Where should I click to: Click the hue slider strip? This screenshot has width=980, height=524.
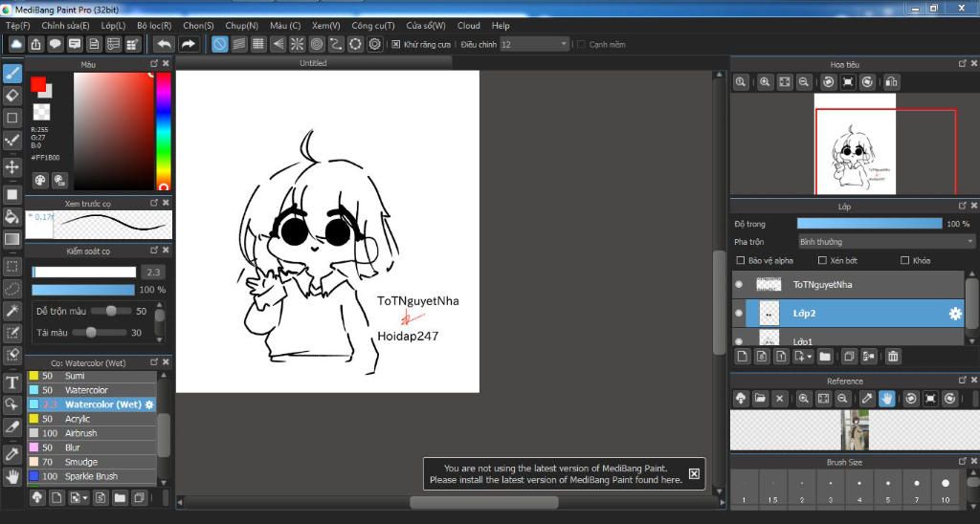[163, 131]
